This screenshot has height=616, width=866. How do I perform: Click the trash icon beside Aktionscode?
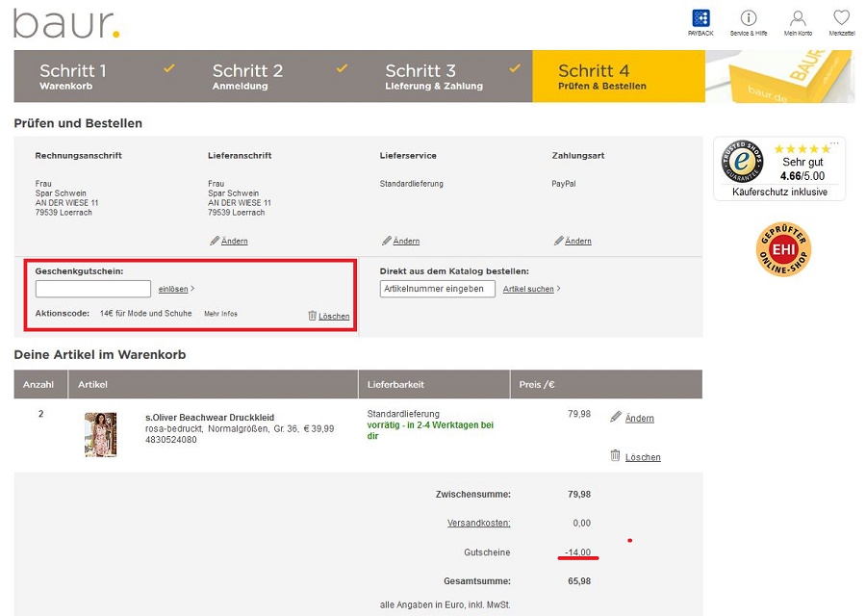(x=312, y=316)
